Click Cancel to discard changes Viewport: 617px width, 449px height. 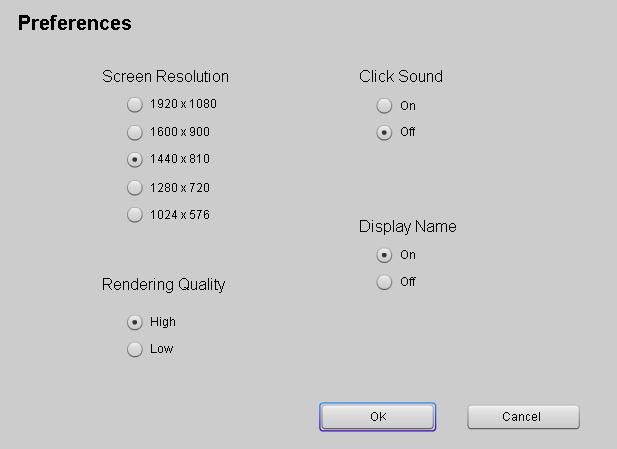523,417
